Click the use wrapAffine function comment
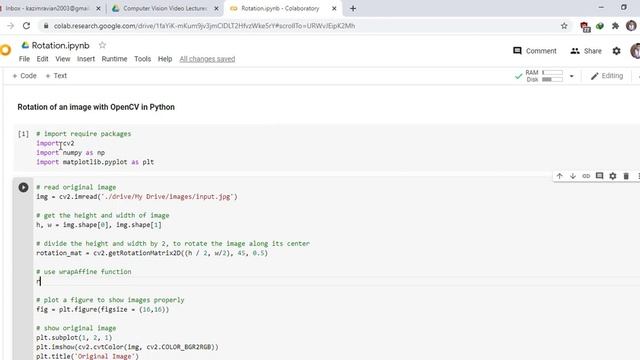The image size is (640, 360). coord(84,272)
